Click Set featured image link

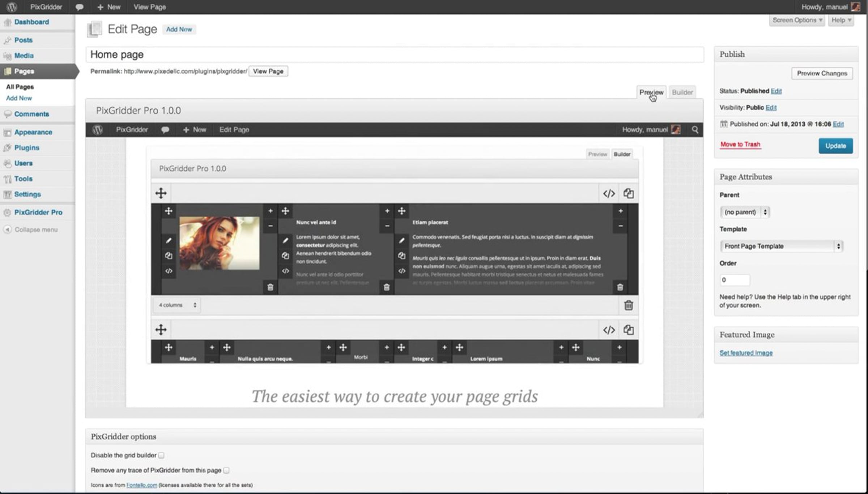pyautogui.click(x=746, y=353)
